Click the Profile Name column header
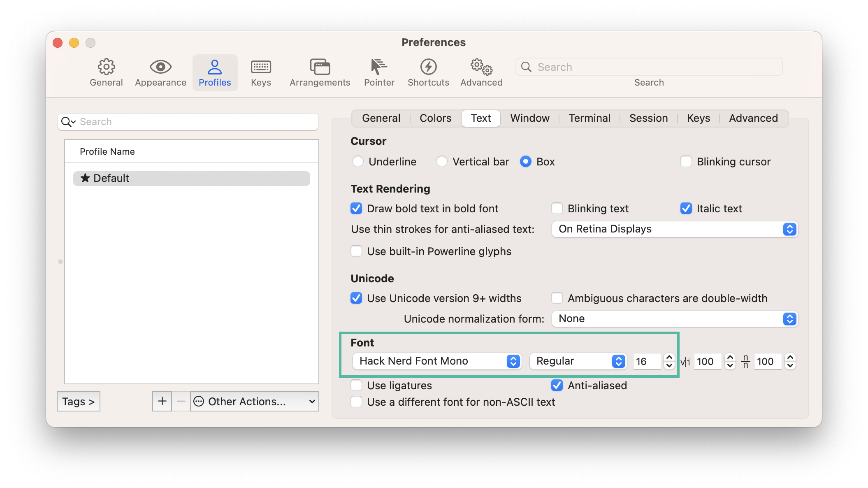 click(x=191, y=151)
